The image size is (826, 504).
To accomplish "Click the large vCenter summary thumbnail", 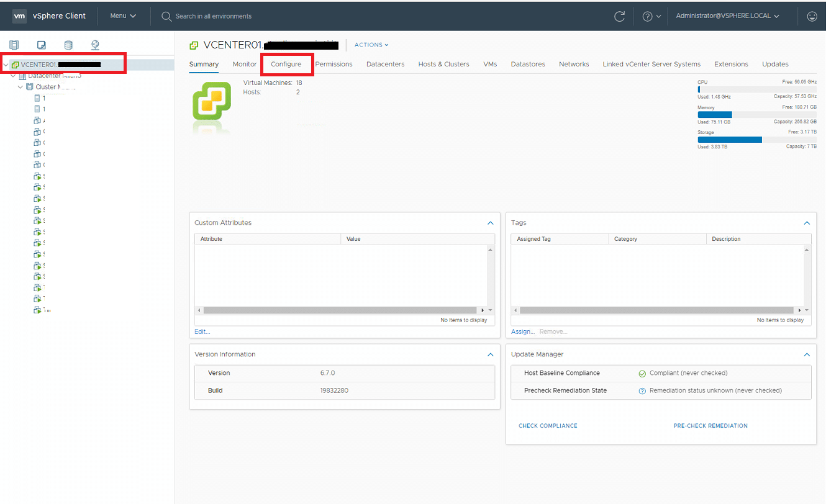I will coord(211,101).
